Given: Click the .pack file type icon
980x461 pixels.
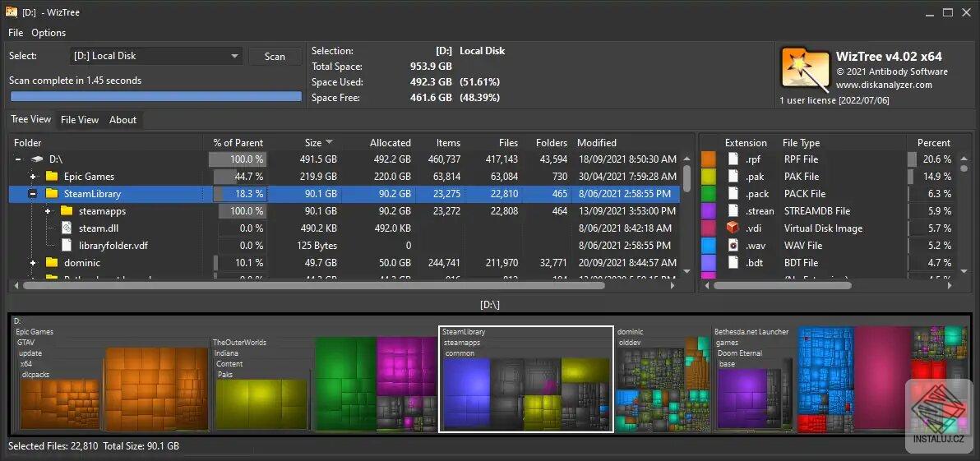Looking at the screenshot, I should tap(733, 194).
